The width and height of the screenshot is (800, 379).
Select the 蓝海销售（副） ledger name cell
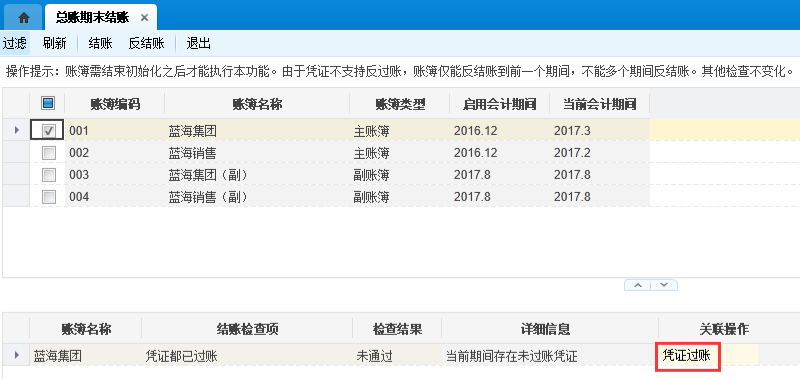257,196
